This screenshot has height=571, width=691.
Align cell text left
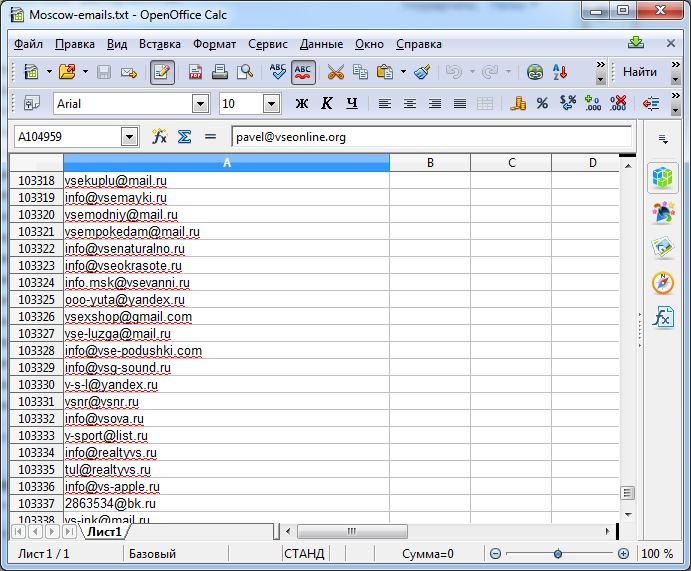pyautogui.click(x=385, y=104)
